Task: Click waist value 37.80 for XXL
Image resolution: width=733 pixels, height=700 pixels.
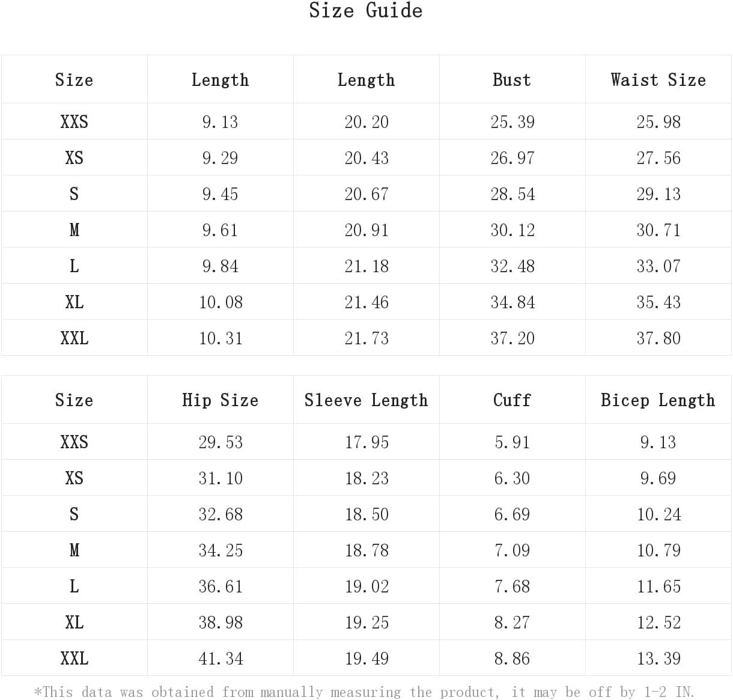Action: (658, 338)
